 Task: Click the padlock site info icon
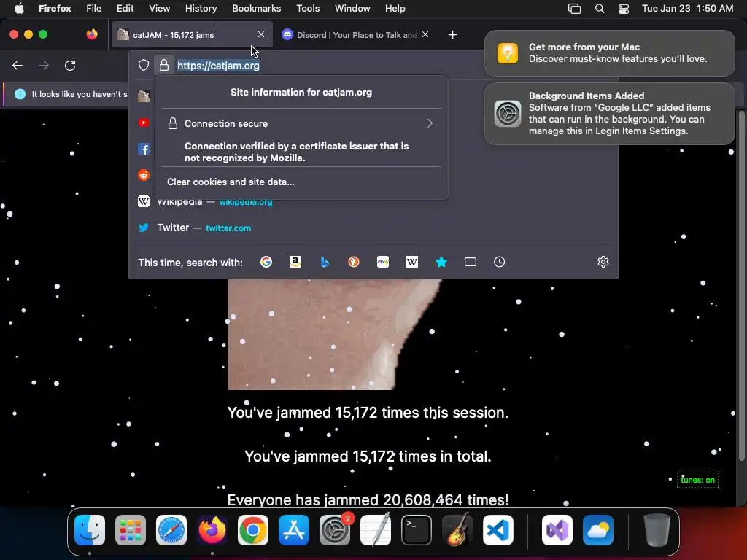[x=164, y=65]
